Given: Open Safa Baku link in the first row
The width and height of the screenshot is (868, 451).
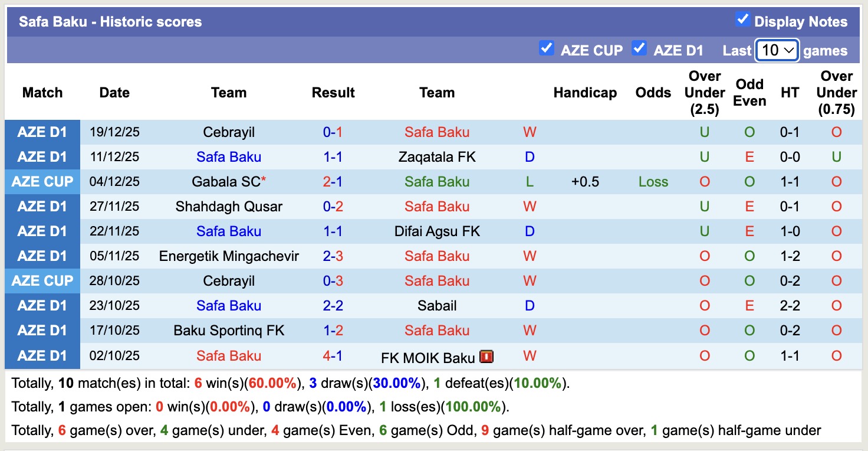Looking at the screenshot, I should coord(437,132).
